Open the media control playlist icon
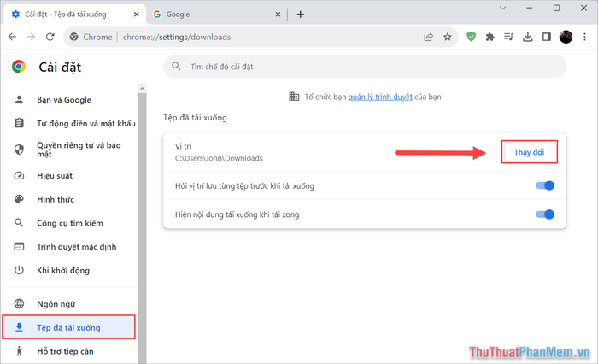This screenshot has height=364, width=598. (x=509, y=37)
